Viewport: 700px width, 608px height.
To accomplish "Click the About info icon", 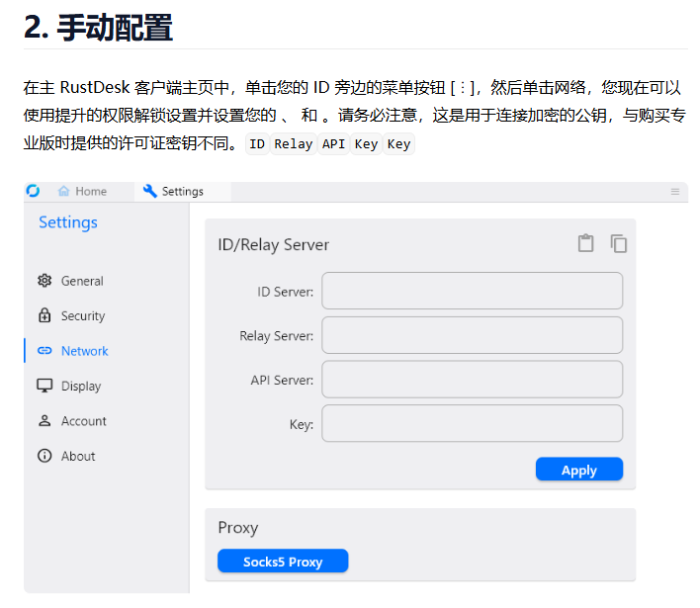I will click(44, 456).
